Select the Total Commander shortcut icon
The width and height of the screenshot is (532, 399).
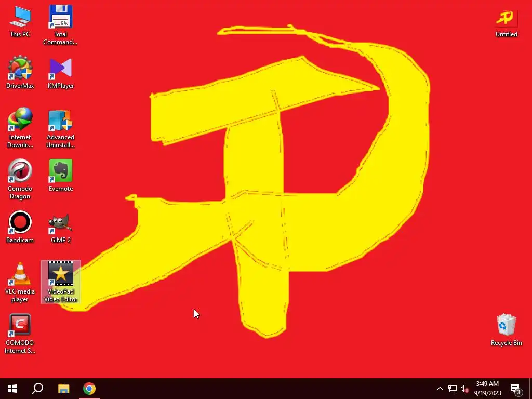[x=60, y=25]
